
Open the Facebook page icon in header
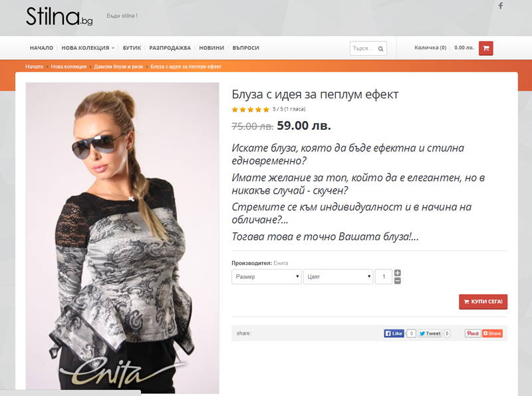coord(501,6)
